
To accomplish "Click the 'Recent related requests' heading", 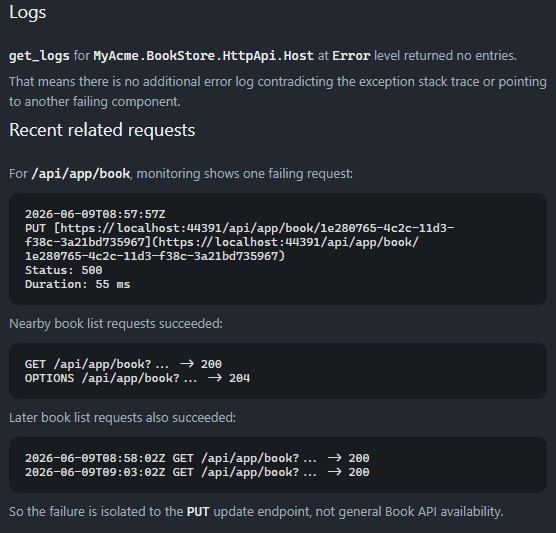I will 102,130.
